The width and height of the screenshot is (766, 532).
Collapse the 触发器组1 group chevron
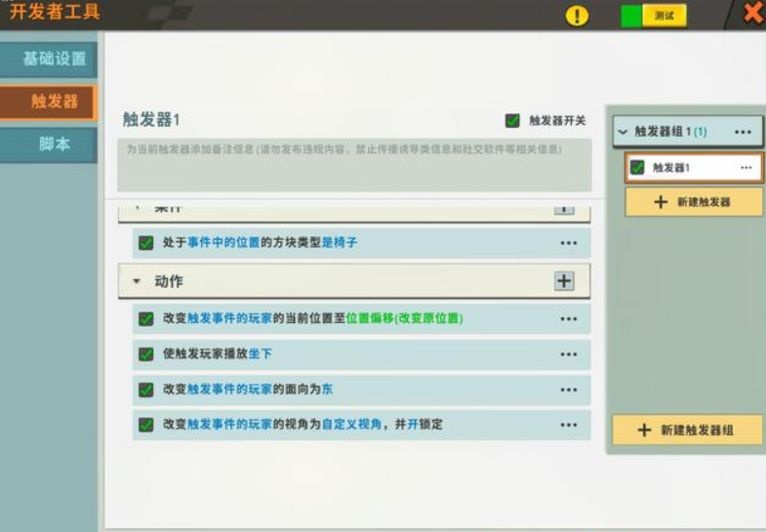[x=623, y=132]
